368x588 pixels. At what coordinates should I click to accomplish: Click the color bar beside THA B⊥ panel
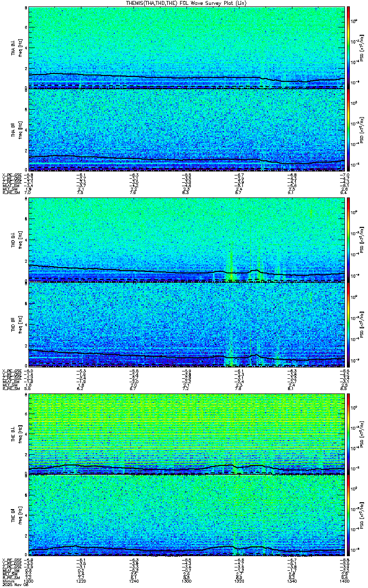(x=348, y=48)
